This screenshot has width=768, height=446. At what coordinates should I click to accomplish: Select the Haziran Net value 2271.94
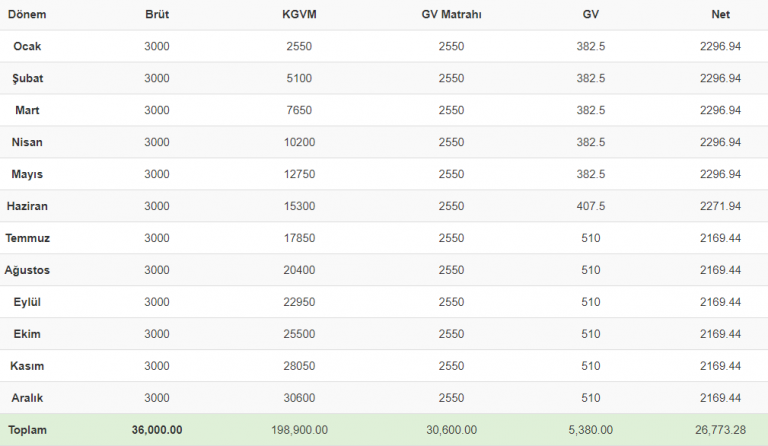pyautogui.click(x=720, y=206)
